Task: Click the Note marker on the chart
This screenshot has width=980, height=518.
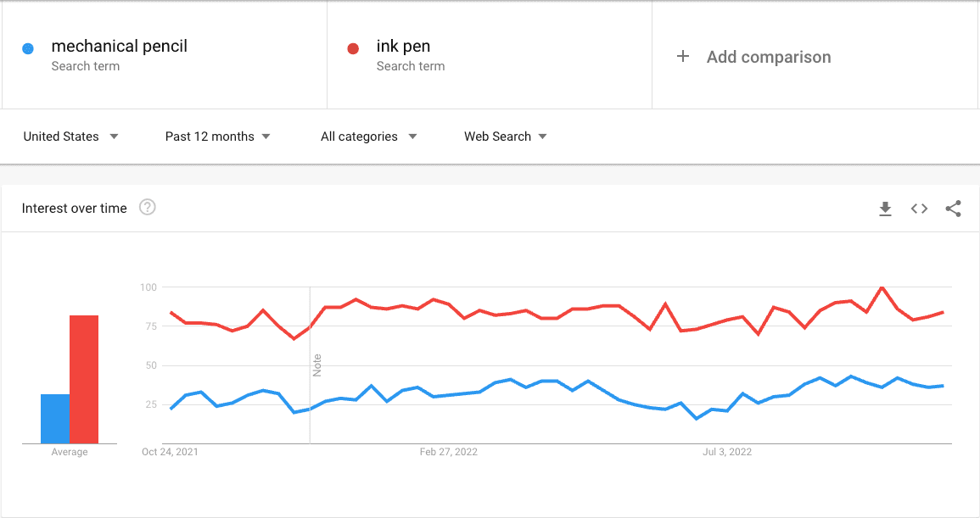Action: [x=317, y=365]
